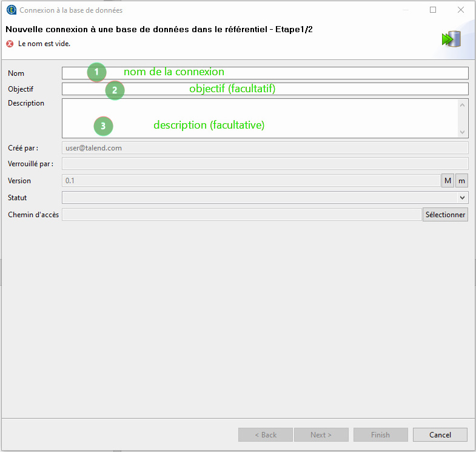
Task: Increment minor version with the m button
Action: coord(461,181)
